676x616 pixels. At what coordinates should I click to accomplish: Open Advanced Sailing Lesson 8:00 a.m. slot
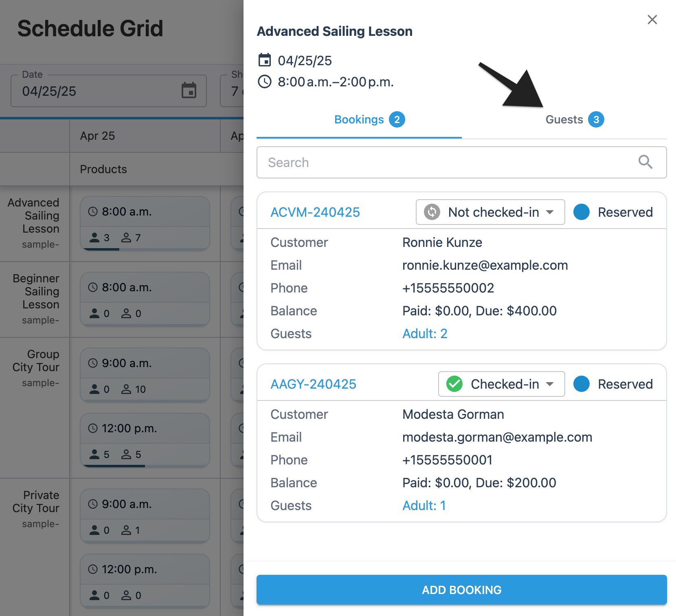click(x=145, y=223)
